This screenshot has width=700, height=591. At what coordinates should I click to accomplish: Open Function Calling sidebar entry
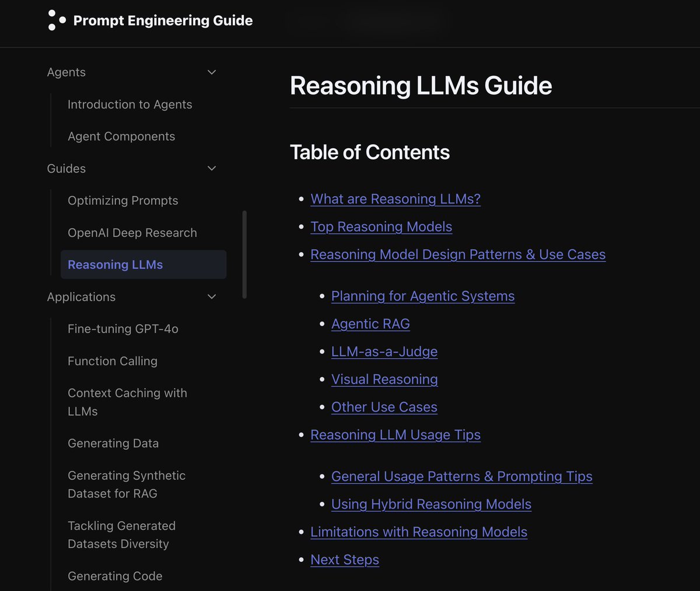pyautogui.click(x=113, y=361)
